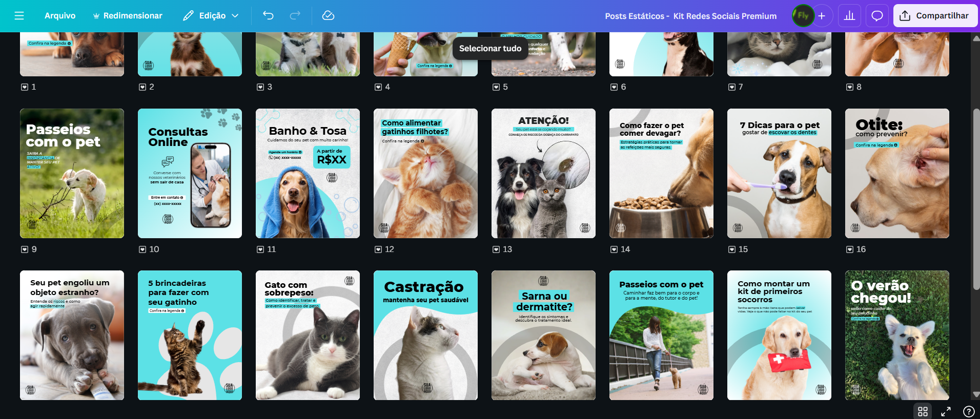Select 5 brincadeiras para seu gatinho thumbnail
This screenshot has width=980, height=419.
pyautogui.click(x=190, y=335)
